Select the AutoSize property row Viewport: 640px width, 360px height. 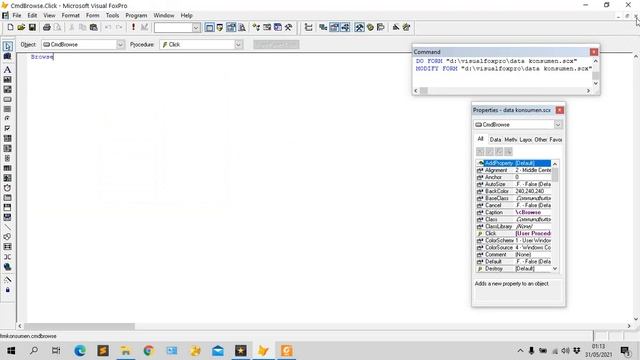tap(514, 184)
